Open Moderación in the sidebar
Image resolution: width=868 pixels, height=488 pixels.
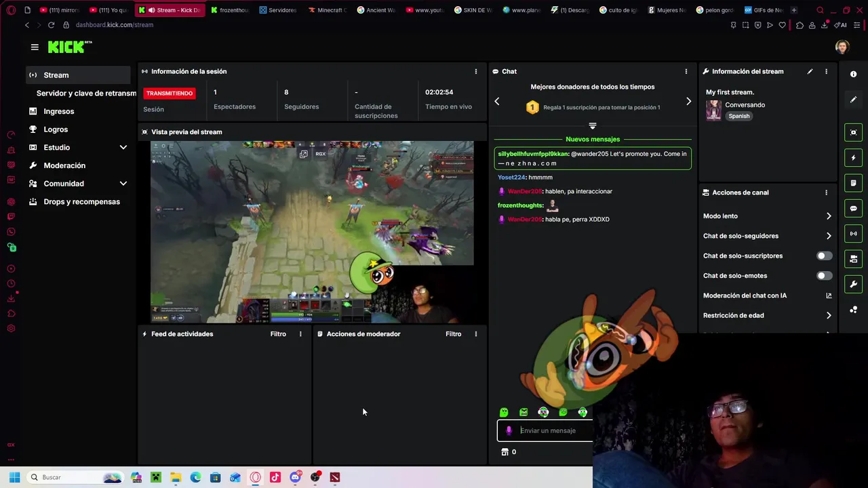point(64,165)
